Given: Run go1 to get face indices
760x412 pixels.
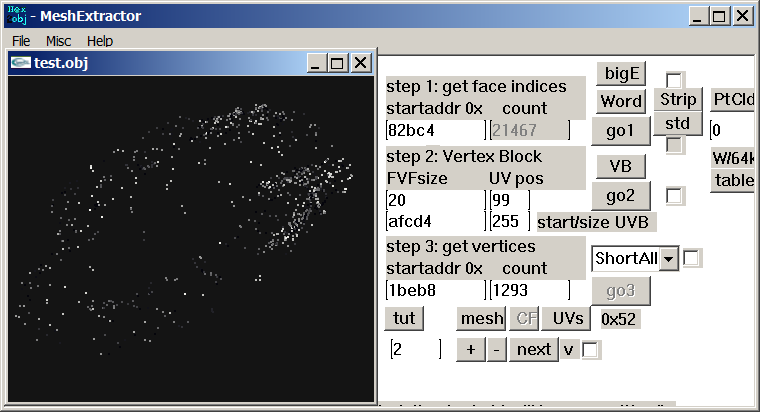Looking at the screenshot, I should pos(620,131).
